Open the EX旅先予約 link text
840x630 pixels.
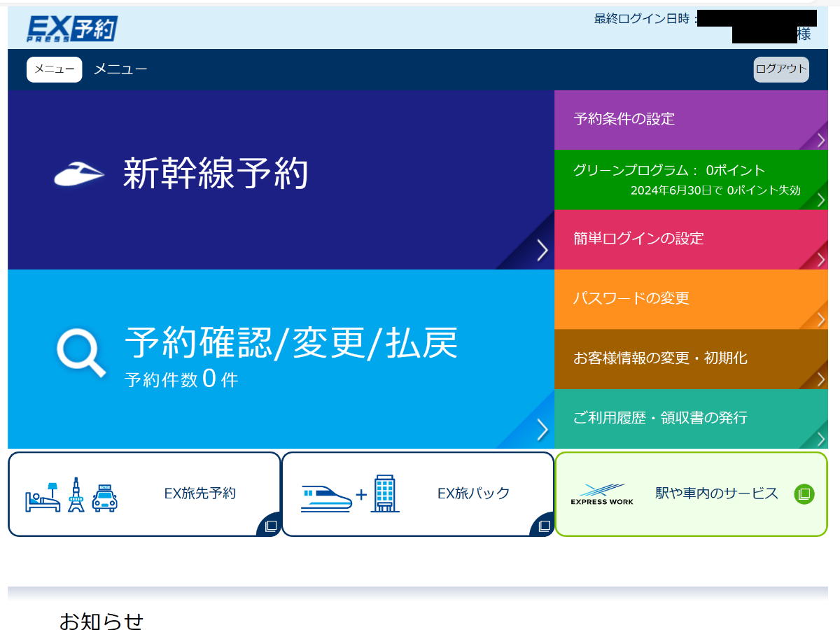click(200, 493)
